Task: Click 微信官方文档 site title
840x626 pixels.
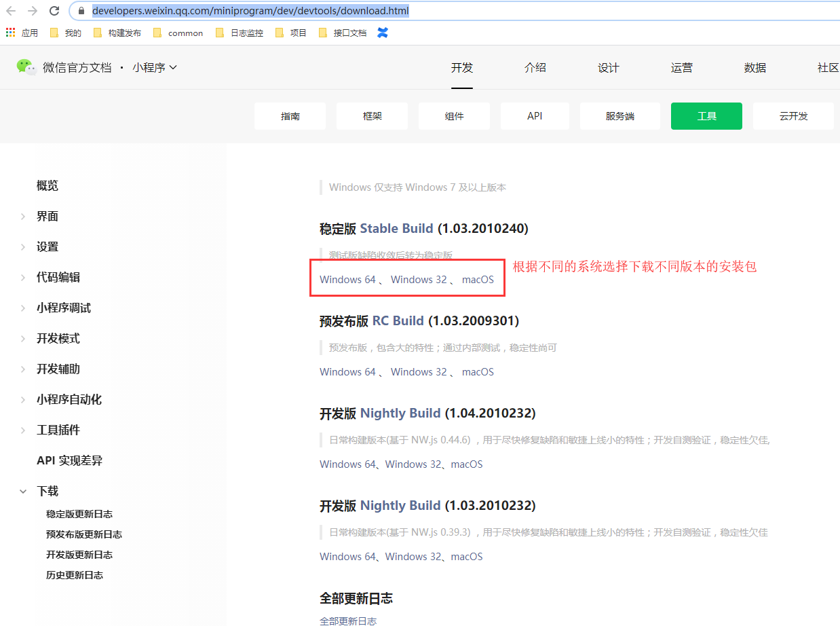Action: (77, 67)
